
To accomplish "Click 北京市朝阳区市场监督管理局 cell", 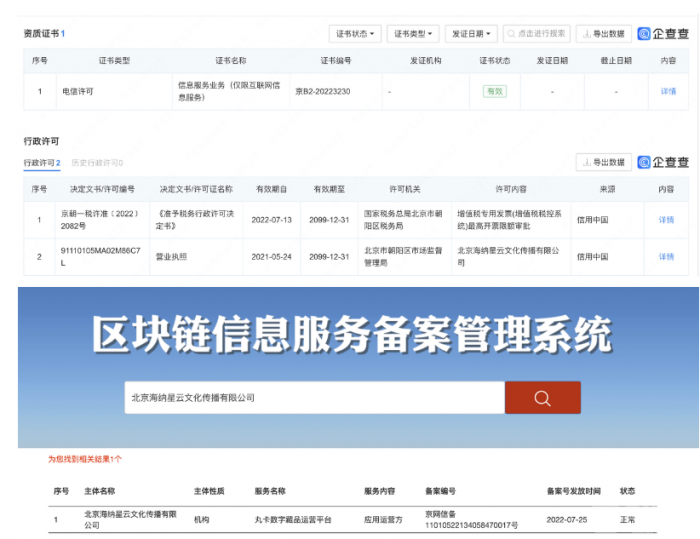I will coord(403,257).
